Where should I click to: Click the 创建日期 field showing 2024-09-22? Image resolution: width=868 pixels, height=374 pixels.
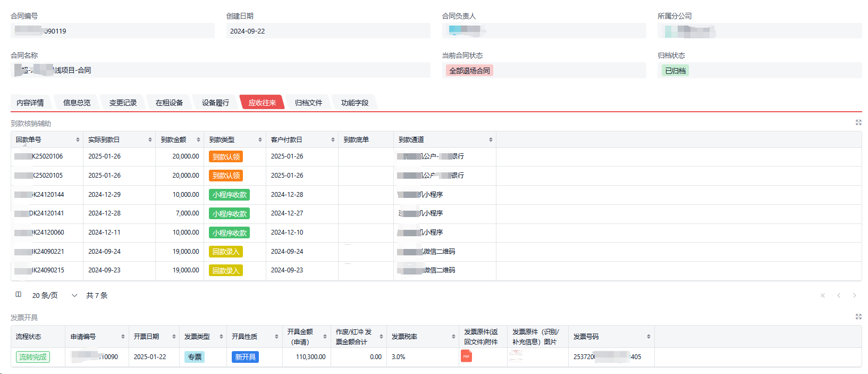click(327, 31)
